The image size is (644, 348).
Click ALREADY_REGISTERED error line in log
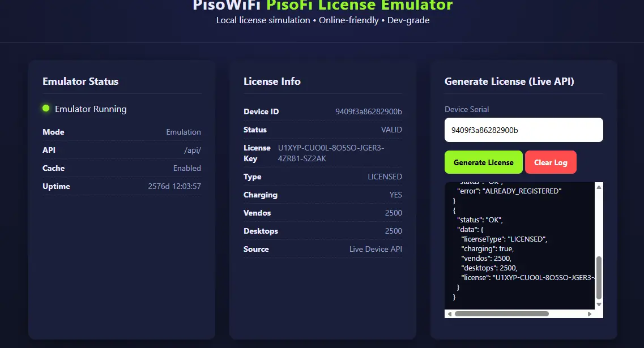click(509, 191)
